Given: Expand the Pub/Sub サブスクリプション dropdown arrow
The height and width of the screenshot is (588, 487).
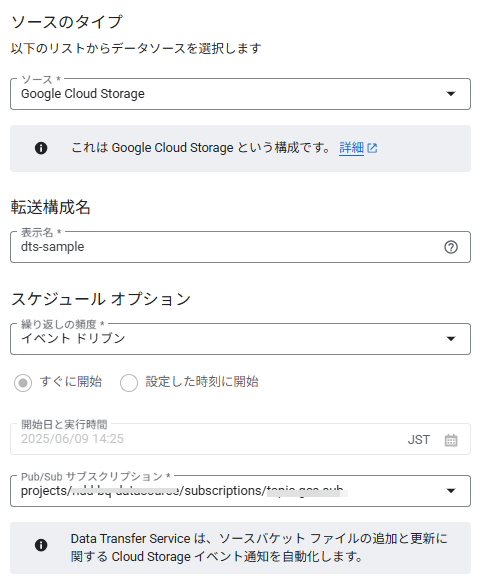Looking at the screenshot, I should pos(451,490).
